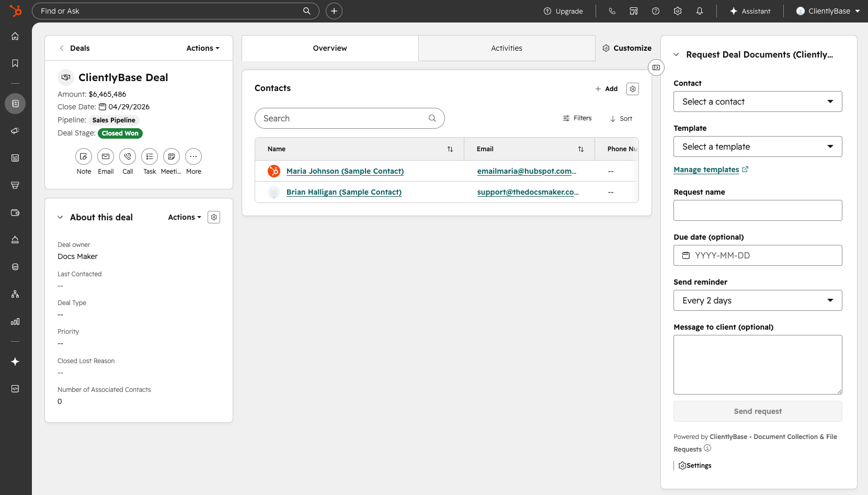Open the help question mark icon
The height and width of the screenshot is (495, 868).
656,11
